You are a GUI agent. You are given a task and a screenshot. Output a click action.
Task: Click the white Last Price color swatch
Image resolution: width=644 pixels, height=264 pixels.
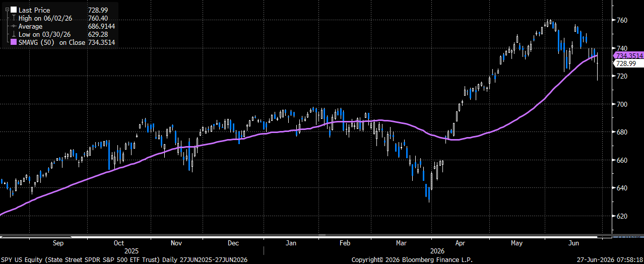(14, 10)
